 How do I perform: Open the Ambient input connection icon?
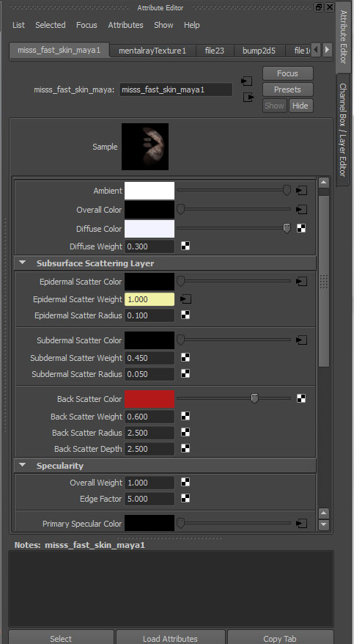pos(301,191)
